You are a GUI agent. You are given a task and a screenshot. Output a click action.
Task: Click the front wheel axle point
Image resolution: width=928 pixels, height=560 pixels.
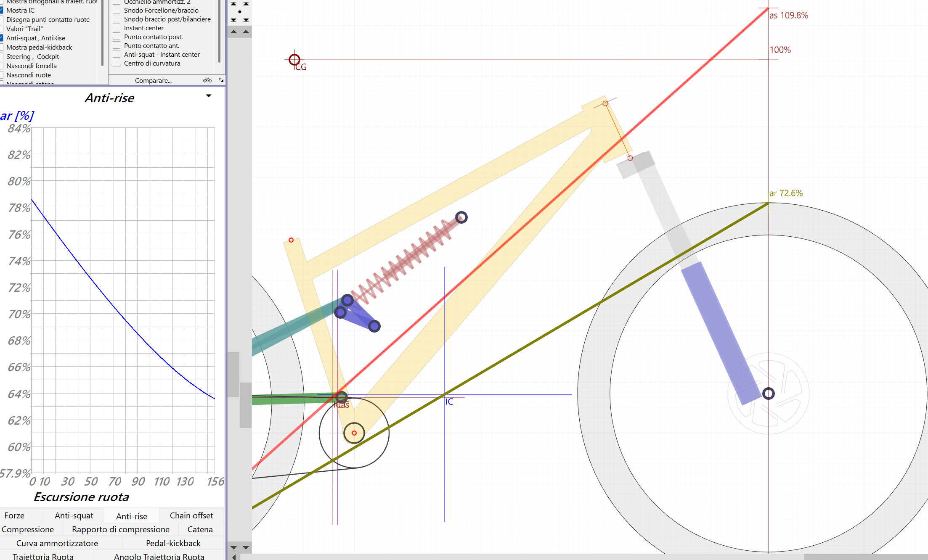coord(768,394)
